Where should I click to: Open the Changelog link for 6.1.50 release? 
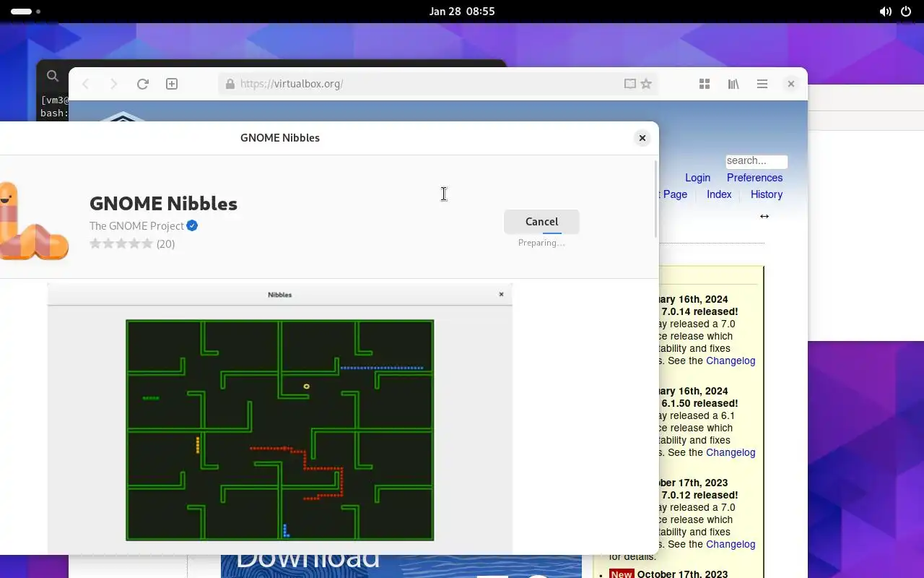point(731,452)
